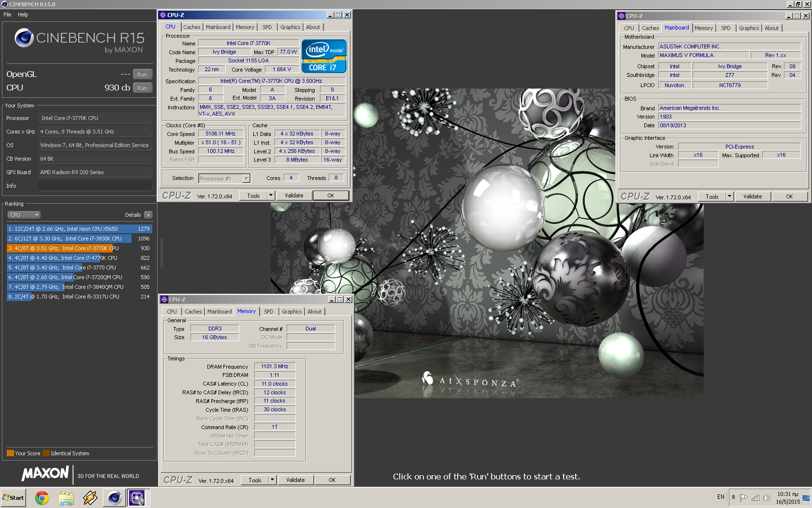Viewport: 812px width, 508px height.
Task: Click the Your Score orange swatch
Action: click(10, 453)
